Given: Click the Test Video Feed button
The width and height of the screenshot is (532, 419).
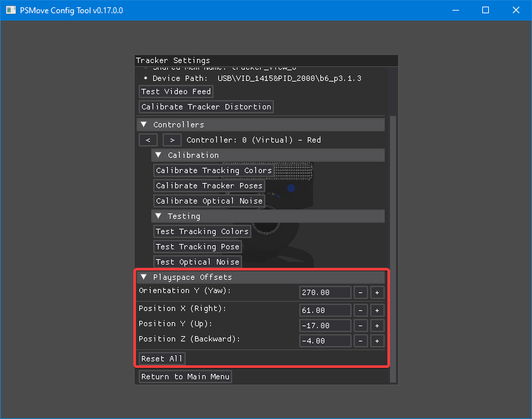Looking at the screenshot, I should tap(176, 91).
